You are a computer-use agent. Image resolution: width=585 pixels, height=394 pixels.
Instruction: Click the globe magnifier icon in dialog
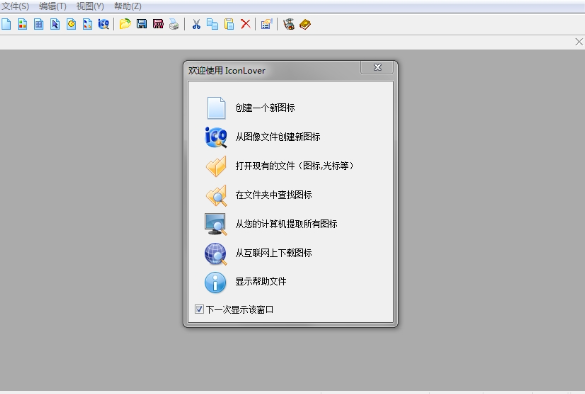point(216,254)
